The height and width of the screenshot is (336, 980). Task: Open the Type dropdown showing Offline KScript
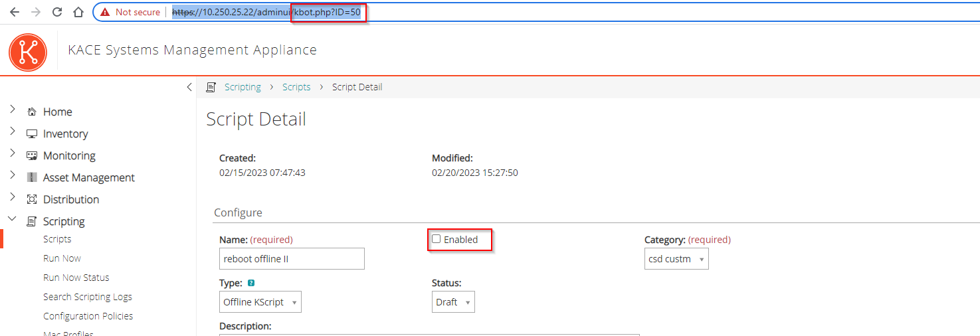click(x=260, y=302)
